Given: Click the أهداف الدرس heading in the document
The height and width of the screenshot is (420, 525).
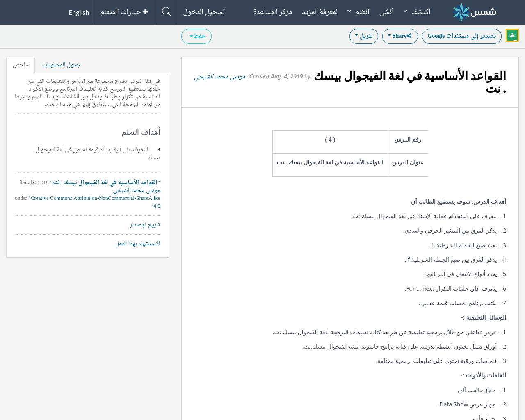Looking at the screenshot, I should pos(459,202).
